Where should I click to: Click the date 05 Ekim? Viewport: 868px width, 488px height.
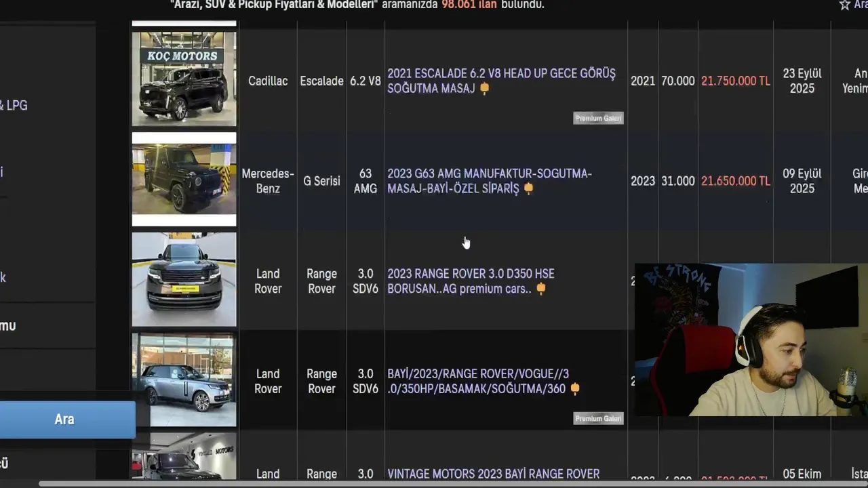[x=802, y=474]
